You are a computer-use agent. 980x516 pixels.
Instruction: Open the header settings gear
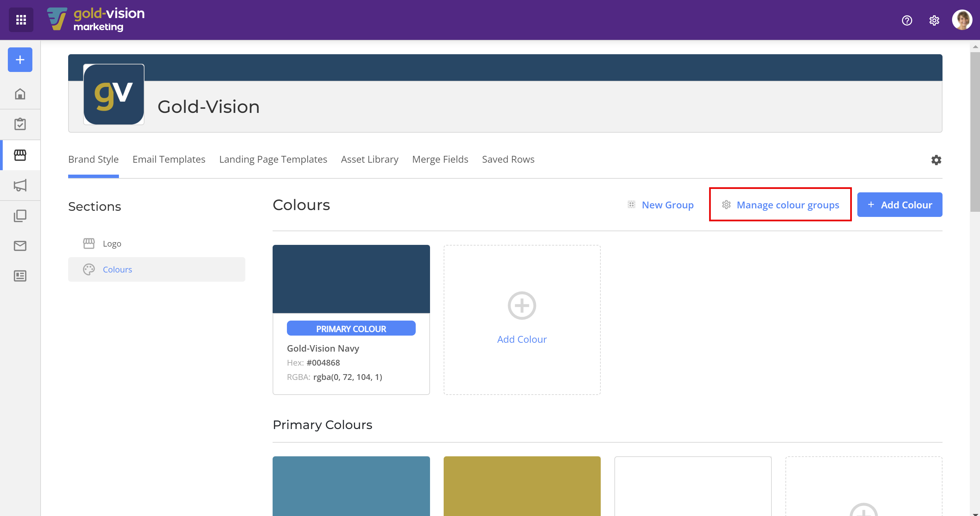[x=934, y=20]
